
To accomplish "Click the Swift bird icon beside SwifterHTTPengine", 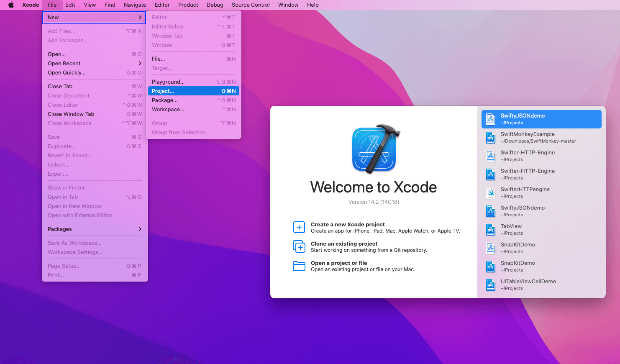I will pyautogui.click(x=490, y=193).
